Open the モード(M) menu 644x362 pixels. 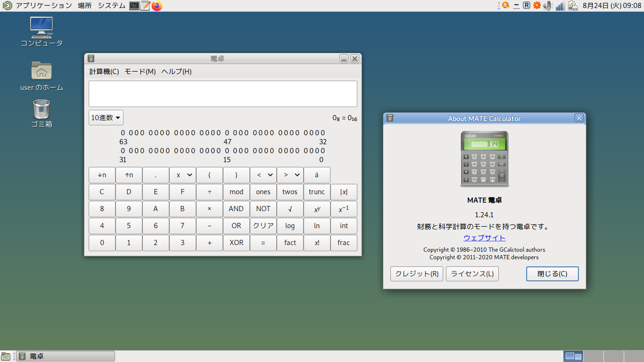pos(140,71)
